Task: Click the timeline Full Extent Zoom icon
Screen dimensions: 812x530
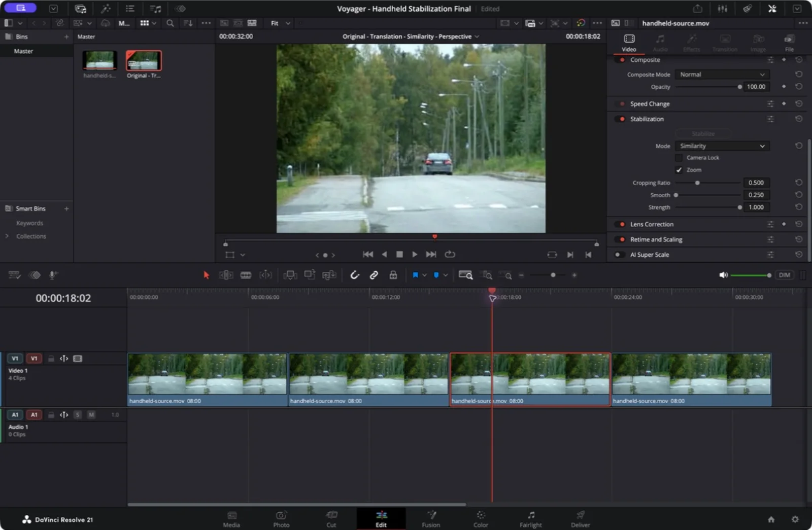Action: 465,275
